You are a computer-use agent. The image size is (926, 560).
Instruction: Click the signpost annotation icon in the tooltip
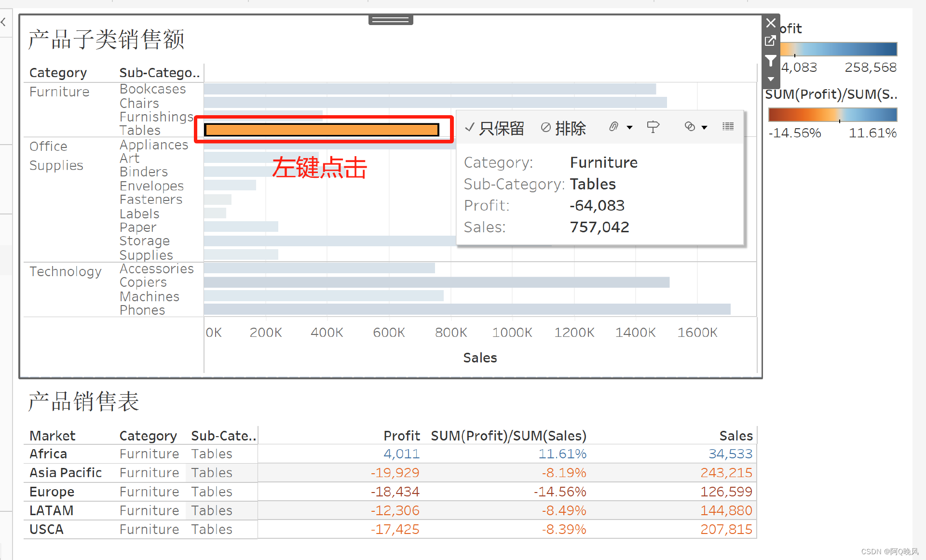pos(653,127)
